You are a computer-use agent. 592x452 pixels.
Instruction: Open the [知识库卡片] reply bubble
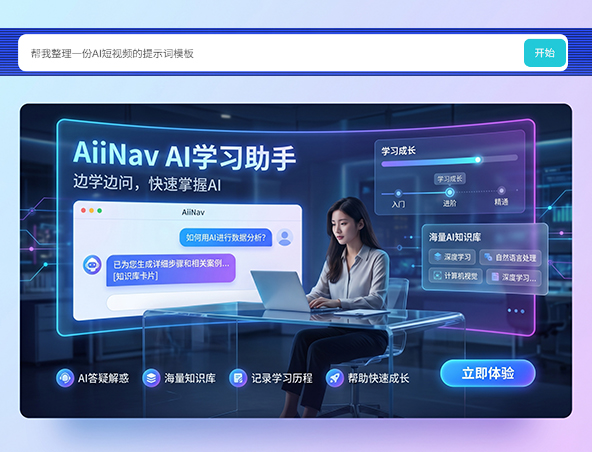[x=171, y=270]
